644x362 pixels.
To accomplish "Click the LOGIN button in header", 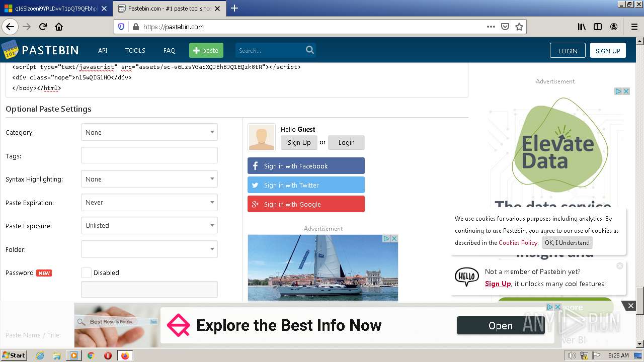I will 568,50.
